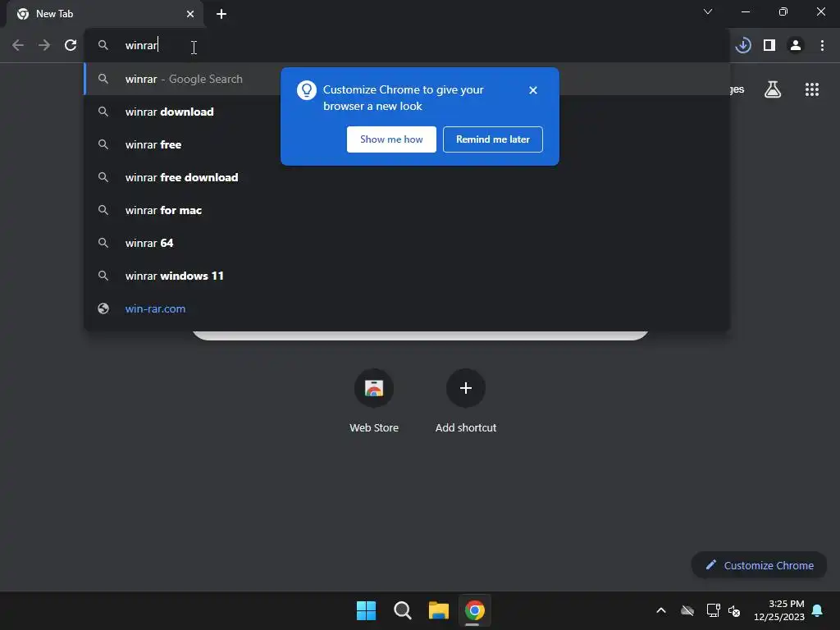Click the 'Show me how' button
This screenshot has height=630, width=840.
click(391, 139)
